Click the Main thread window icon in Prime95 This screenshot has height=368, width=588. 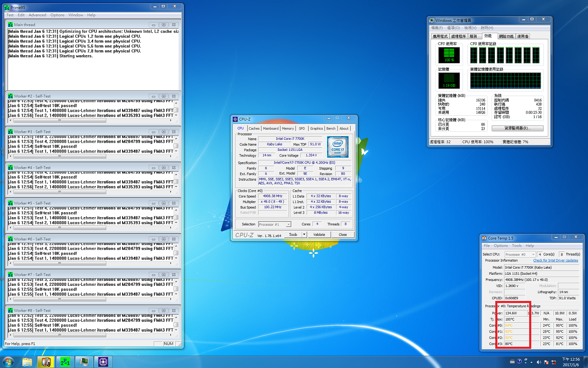pyautogui.click(x=11, y=25)
